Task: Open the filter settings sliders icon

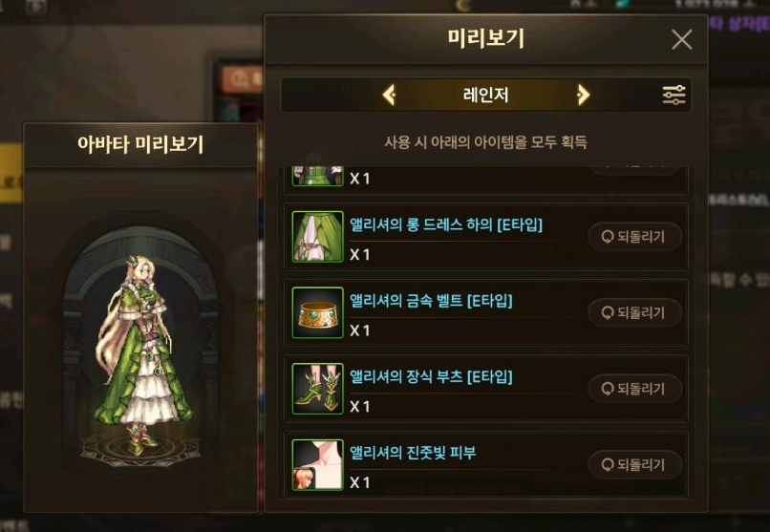Action: [674, 95]
